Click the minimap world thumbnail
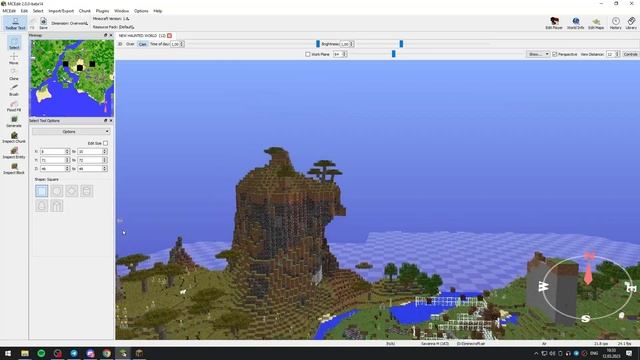Viewport: 640px width, 360px height. click(72, 78)
